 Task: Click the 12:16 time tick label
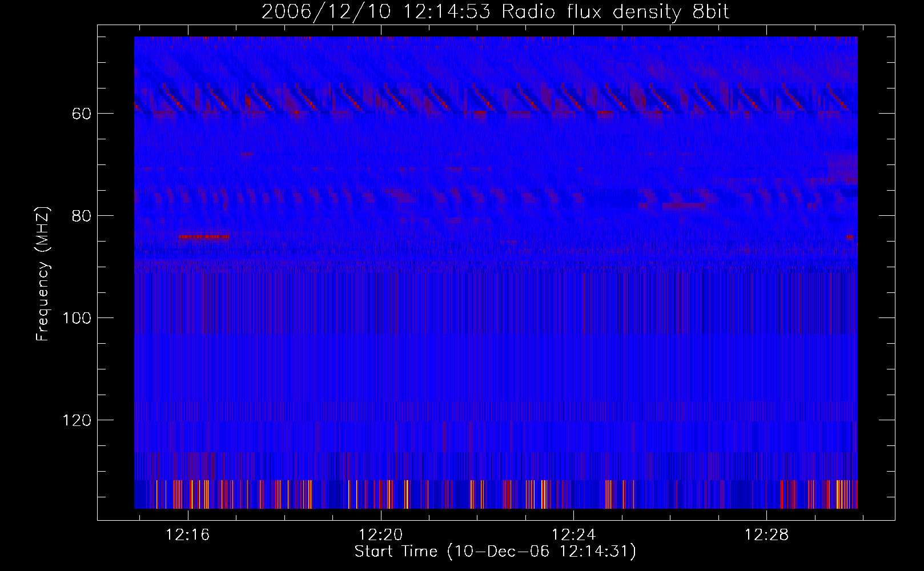(187, 534)
